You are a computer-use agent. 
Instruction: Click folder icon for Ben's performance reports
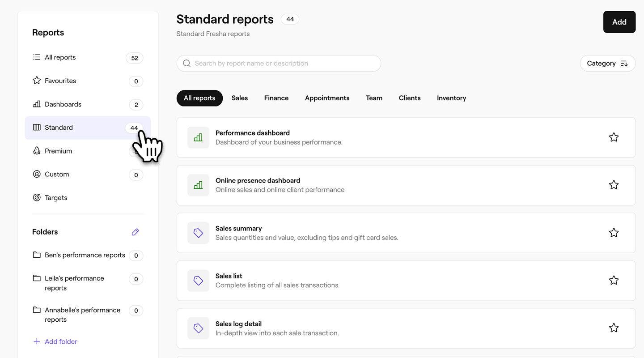(x=37, y=255)
